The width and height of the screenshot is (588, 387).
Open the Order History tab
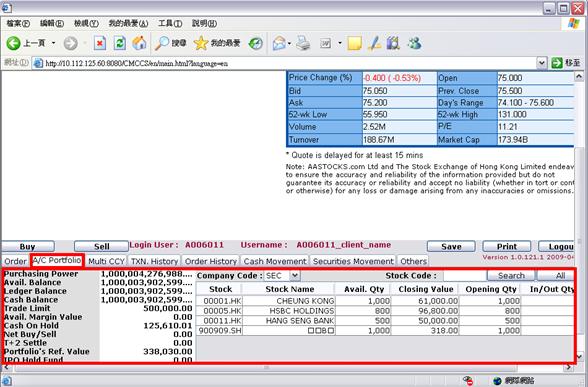211,261
